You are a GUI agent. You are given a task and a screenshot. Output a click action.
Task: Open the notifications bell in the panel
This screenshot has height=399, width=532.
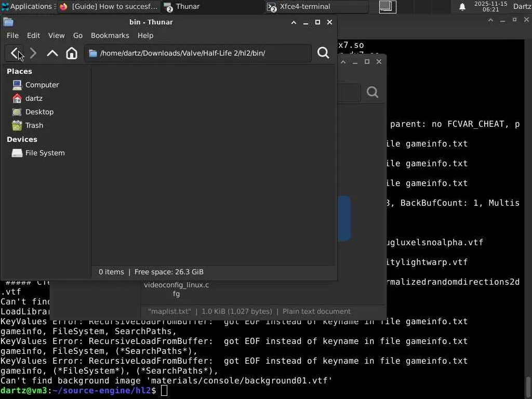tap(462, 7)
